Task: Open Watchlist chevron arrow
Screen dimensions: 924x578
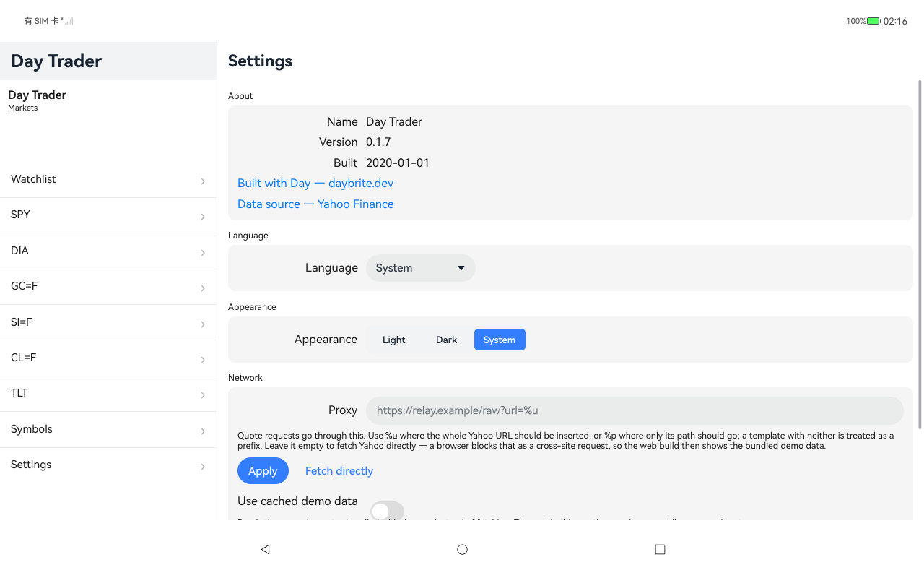Action: [x=203, y=181]
